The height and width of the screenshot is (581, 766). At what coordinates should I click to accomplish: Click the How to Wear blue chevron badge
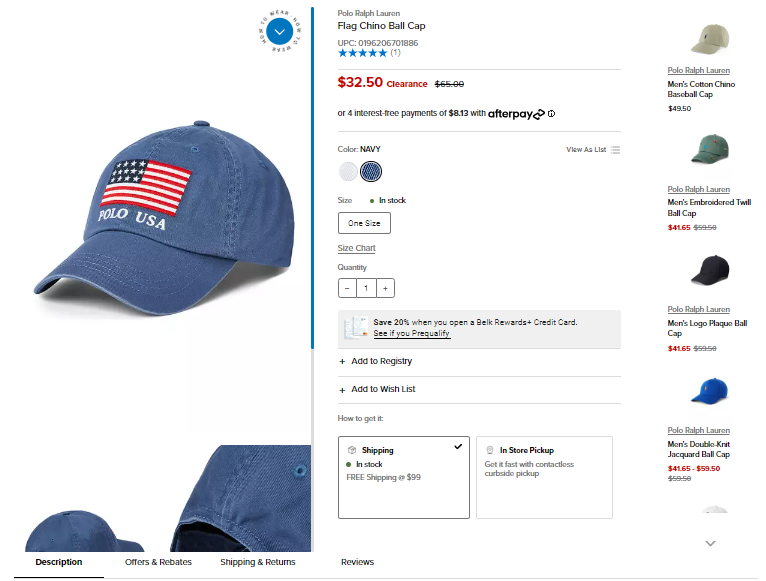(279, 32)
